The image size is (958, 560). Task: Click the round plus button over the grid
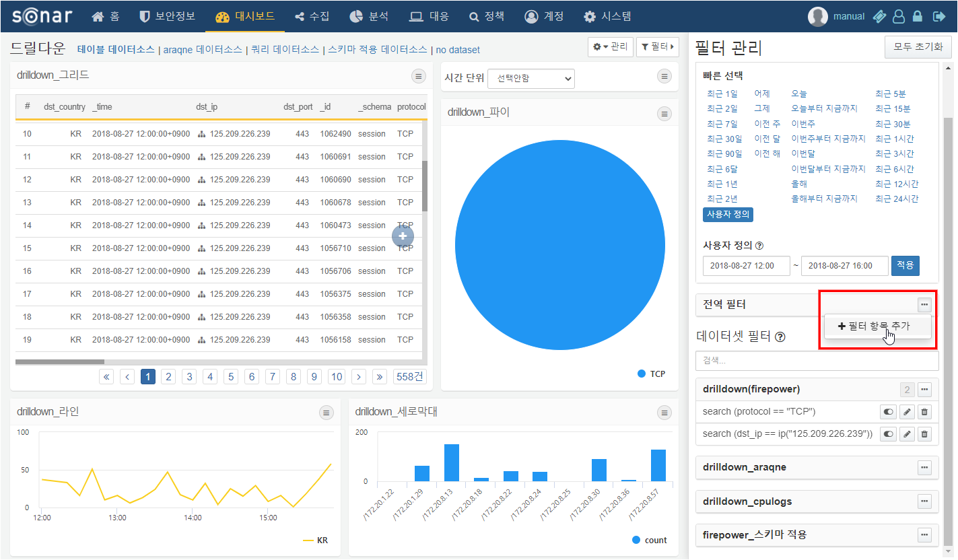click(403, 236)
